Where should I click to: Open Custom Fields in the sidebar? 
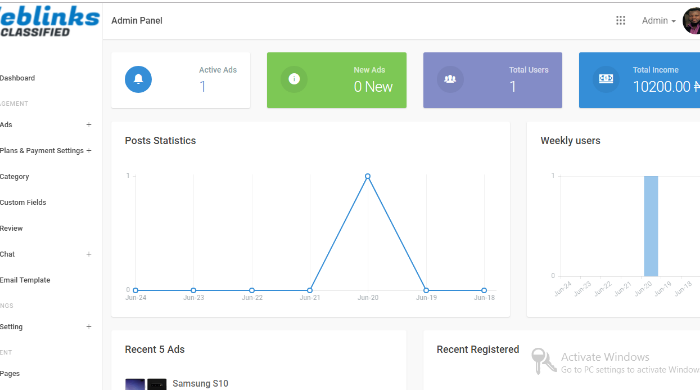point(23,203)
